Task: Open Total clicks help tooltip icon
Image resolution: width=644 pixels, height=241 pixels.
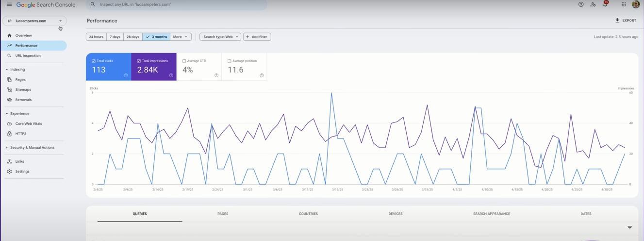Action: [126, 75]
